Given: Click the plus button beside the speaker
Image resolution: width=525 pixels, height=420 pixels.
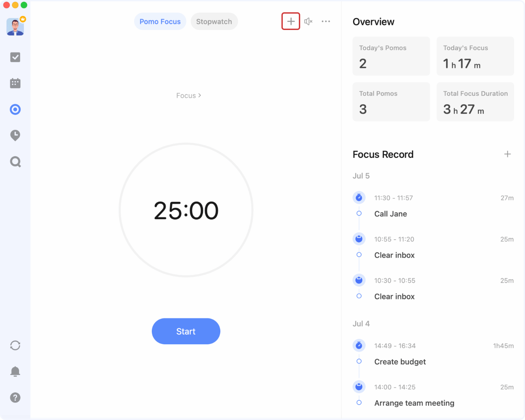Looking at the screenshot, I should (291, 21).
